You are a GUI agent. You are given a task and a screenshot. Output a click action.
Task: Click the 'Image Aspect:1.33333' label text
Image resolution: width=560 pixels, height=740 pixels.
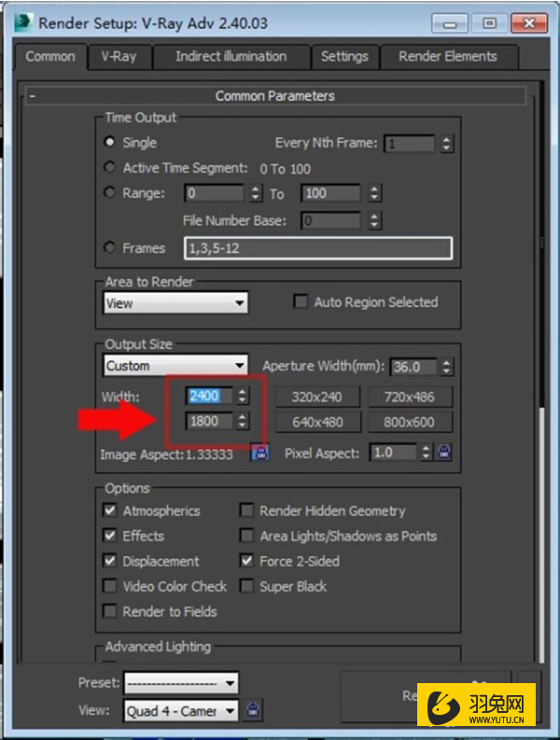pyautogui.click(x=166, y=454)
